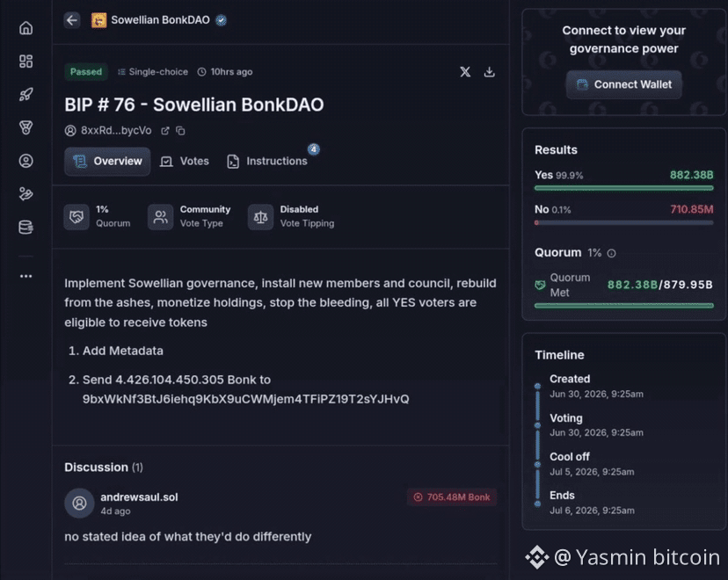Click the Sowellian BonkDAO avatar logo

click(98, 20)
